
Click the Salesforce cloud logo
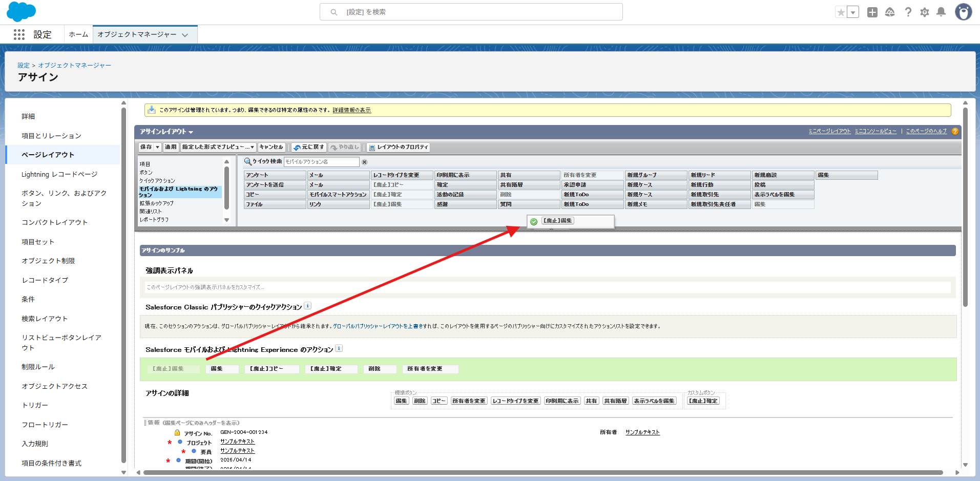coord(21,11)
